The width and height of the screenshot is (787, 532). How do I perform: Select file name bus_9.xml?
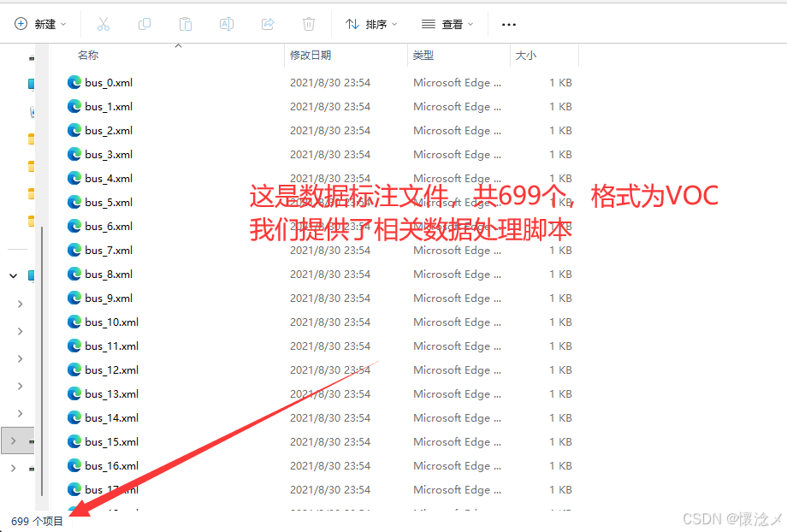109,299
